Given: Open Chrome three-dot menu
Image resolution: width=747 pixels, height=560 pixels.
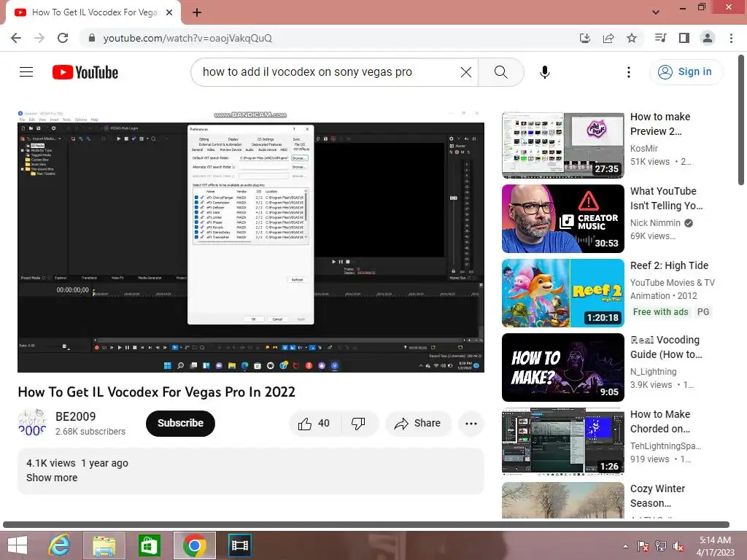Looking at the screenshot, I should coord(731,38).
